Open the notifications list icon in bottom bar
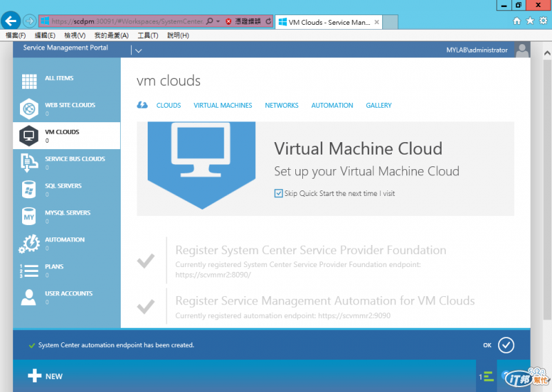Viewport: 552px width, 392px height. tap(487, 377)
